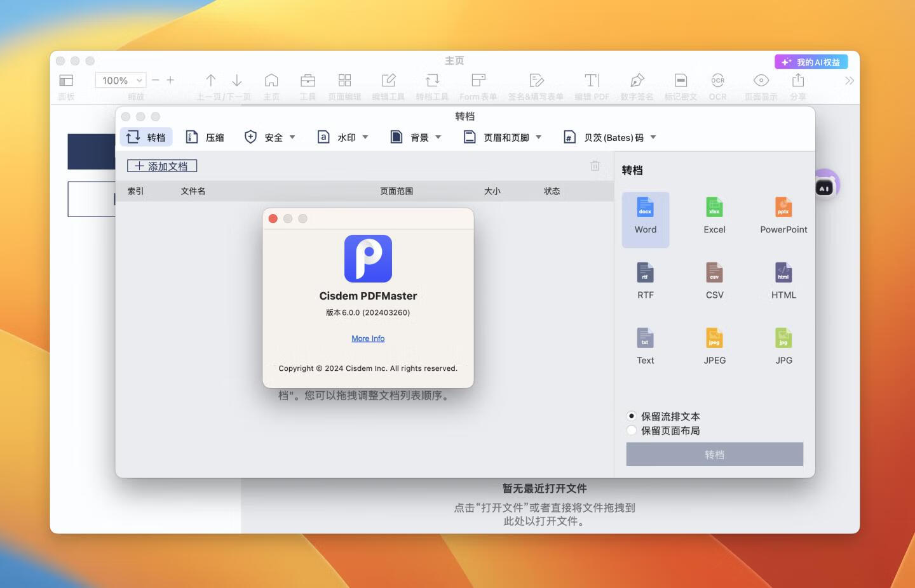915x588 pixels.
Task: Click the 大小 column header
Action: [492, 191]
